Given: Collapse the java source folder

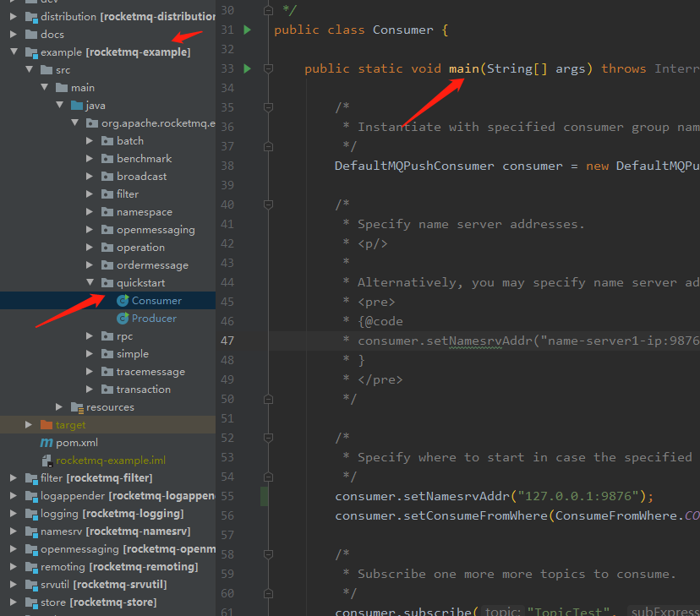Looking at the screenshot, I should tap(60, 105).
